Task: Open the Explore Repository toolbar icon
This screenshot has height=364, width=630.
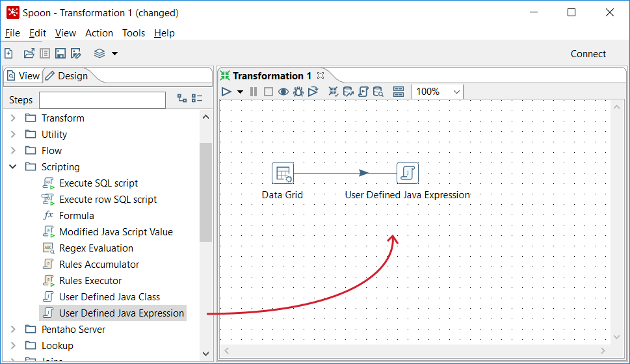Action: pos(45,53)
